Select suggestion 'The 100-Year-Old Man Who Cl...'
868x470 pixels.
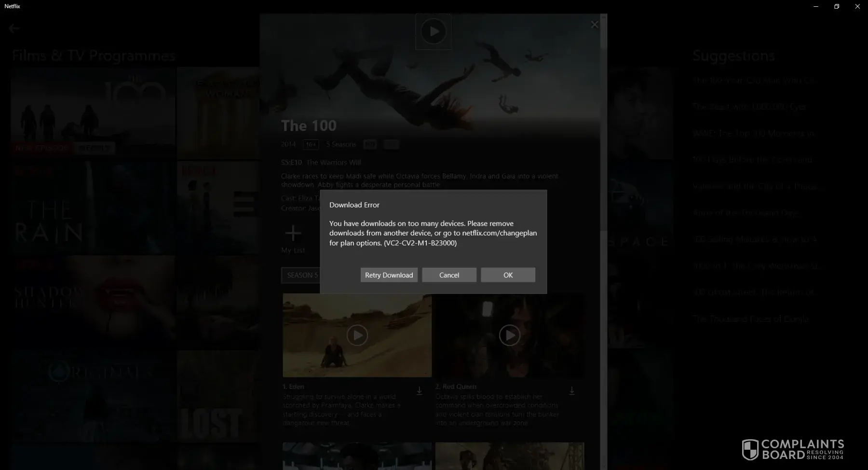(x=754, y=80)
